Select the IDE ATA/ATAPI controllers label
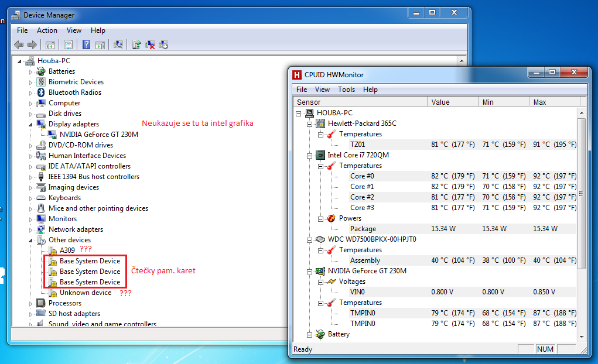 tap(89, 166)
